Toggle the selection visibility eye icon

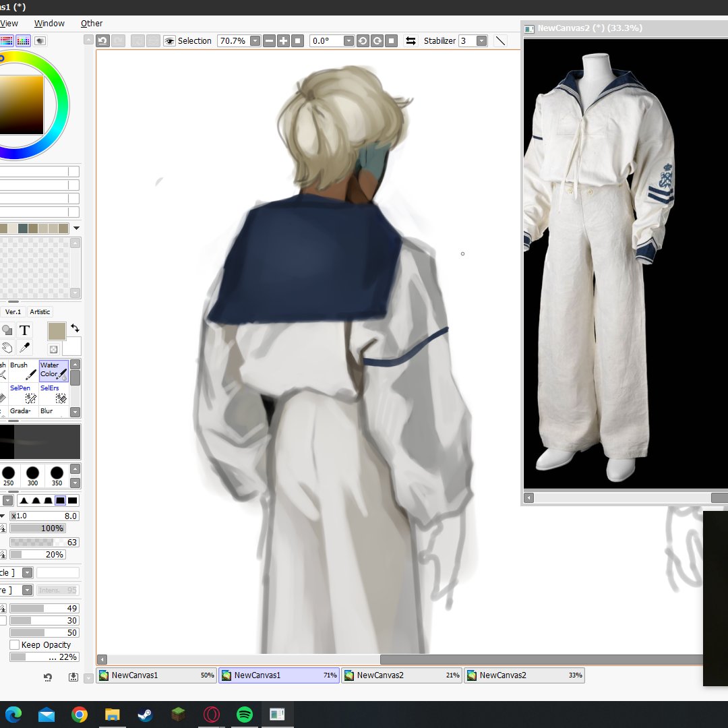(x=169, y=41)
